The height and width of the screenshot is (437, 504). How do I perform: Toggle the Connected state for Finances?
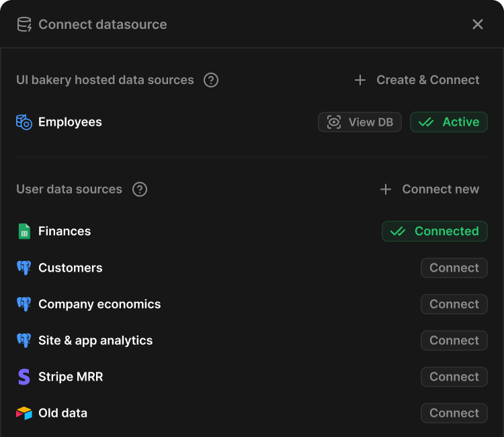(434, 231)
